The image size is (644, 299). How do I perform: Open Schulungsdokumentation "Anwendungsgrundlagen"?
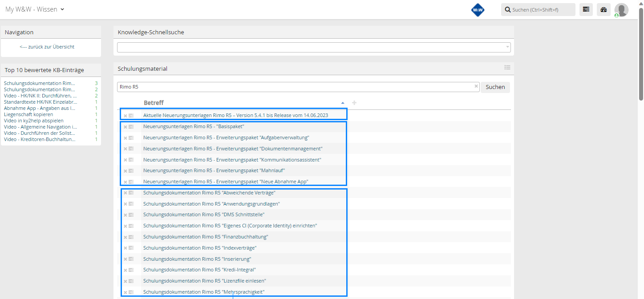click(211, 204)
